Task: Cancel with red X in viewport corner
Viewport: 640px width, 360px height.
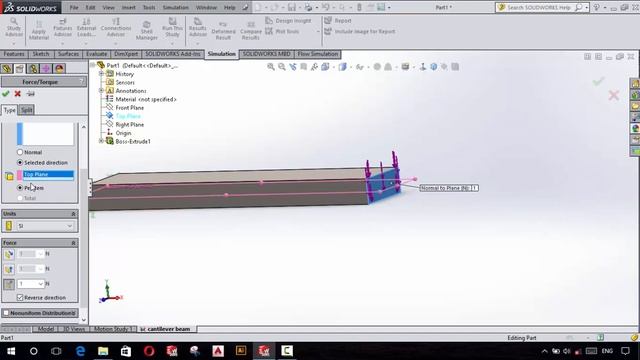Action: [x=613, y=96]
